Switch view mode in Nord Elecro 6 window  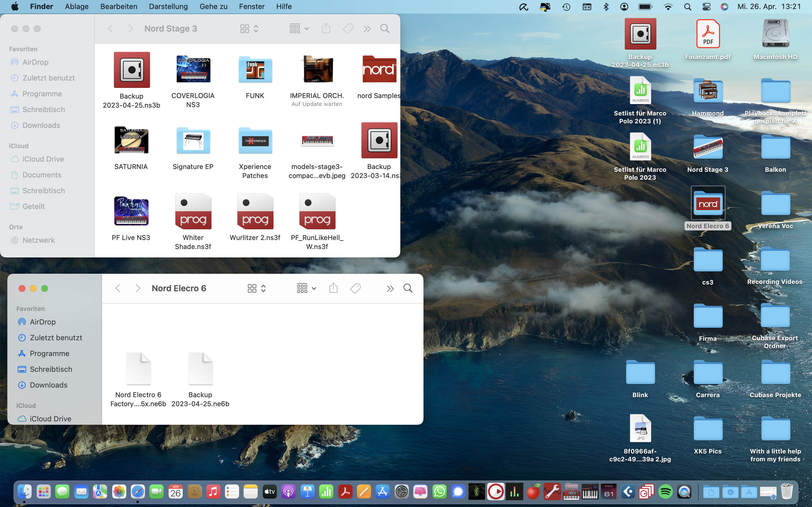[257, 288]
